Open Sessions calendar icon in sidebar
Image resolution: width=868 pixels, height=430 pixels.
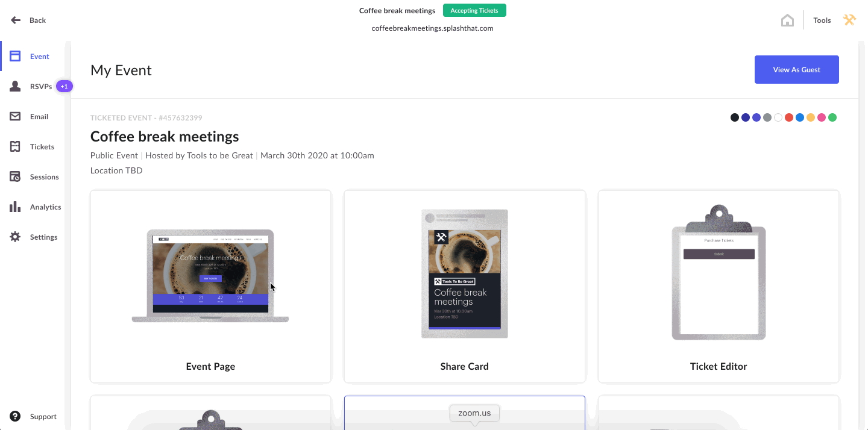[15, 176]
